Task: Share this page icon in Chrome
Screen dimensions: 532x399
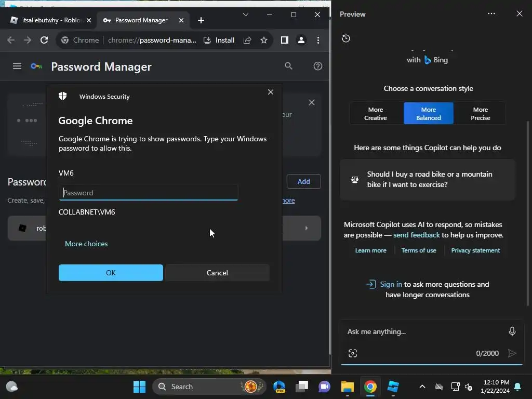Action: (247, 40)
